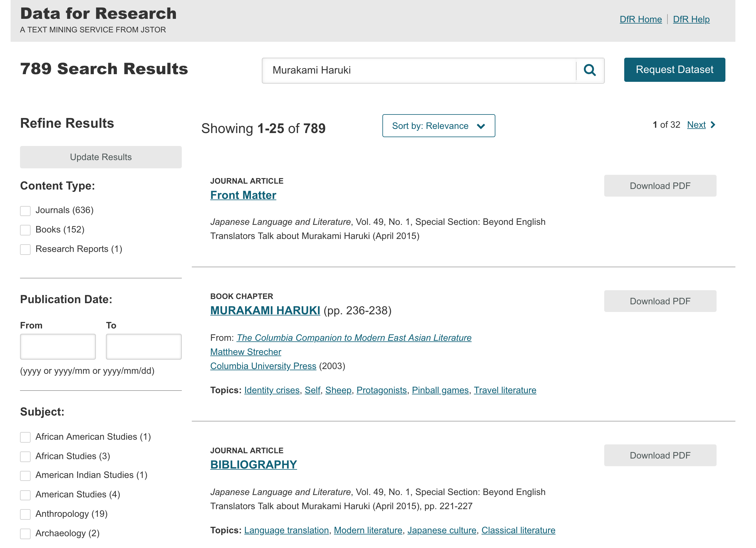Click the Request Dataset button
Image resolution: width=756 pixels, height=548 pixels.
675,70
